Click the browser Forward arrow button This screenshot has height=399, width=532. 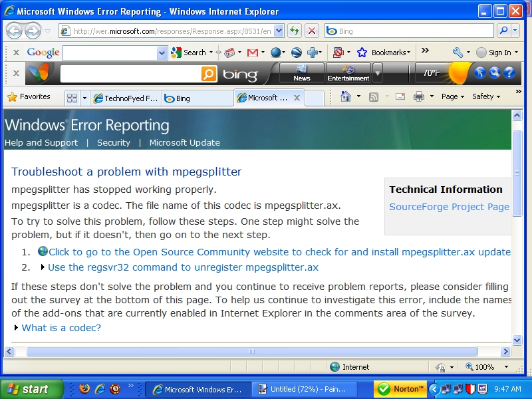(33, 31)
